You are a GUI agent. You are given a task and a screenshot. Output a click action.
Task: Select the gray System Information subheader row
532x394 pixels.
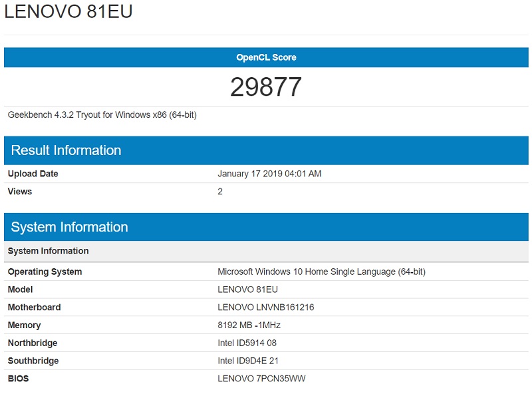tap(266, 251)
